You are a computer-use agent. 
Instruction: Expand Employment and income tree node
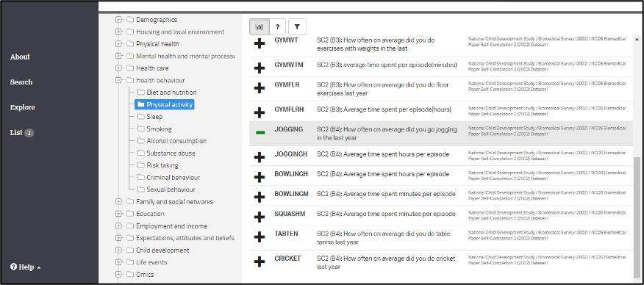click(119, 226)
